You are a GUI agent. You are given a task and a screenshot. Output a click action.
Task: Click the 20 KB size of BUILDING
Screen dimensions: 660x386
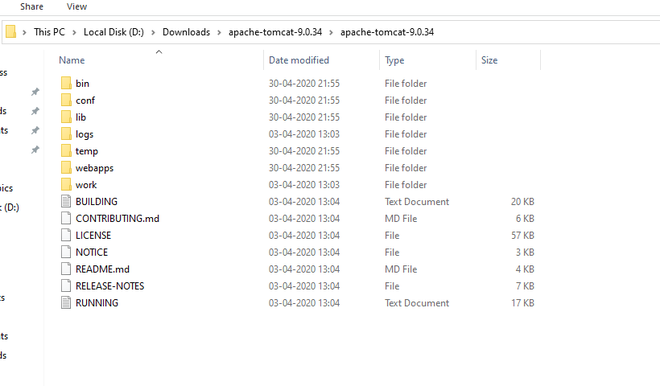523,202
